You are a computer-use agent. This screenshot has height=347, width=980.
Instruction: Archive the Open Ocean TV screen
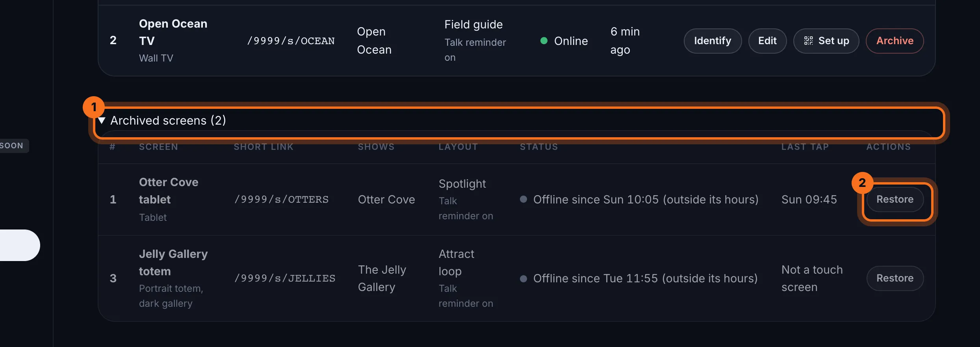pos(895,41)
